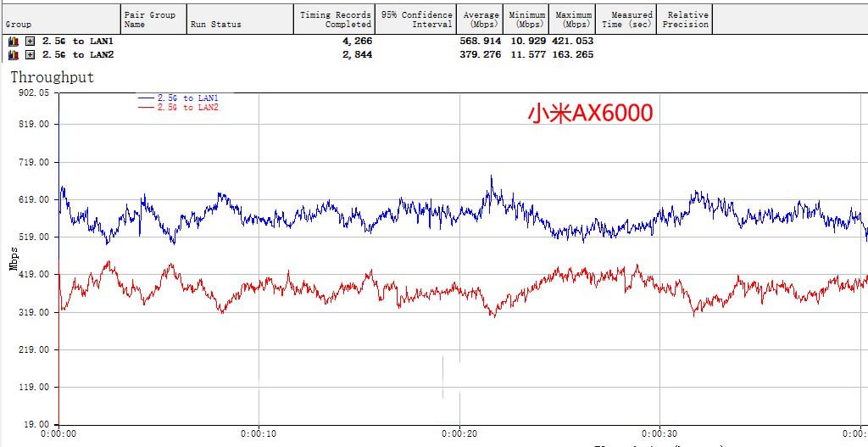Click the 419.00 y-axis label

tap(34, 275)
